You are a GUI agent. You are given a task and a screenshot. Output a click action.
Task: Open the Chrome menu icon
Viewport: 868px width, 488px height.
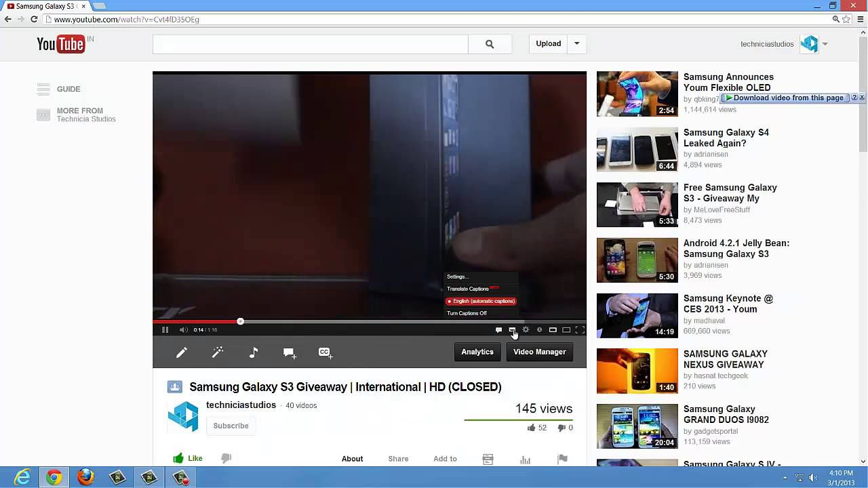tap(859, 19)
